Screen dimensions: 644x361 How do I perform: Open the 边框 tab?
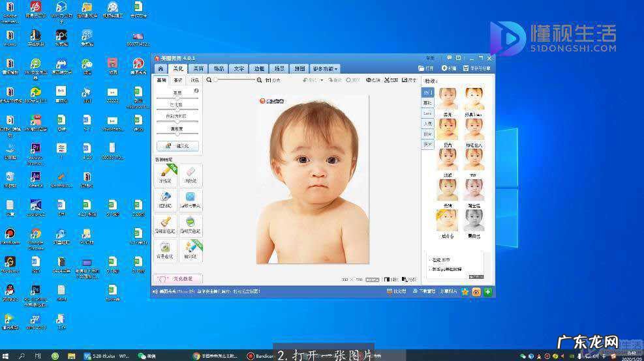point(259,68)
